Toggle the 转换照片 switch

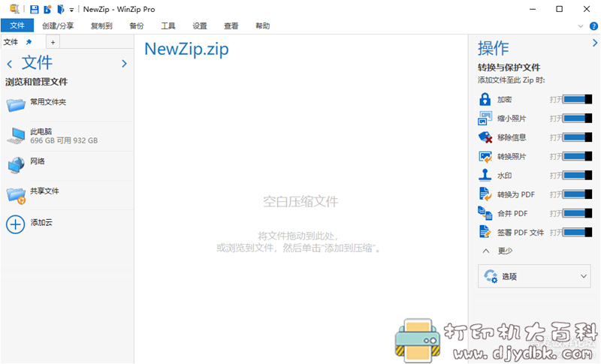click(577, 156)
